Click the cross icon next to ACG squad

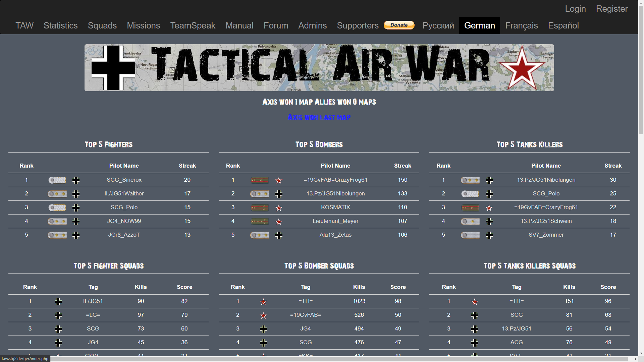[x=475, y=343]
